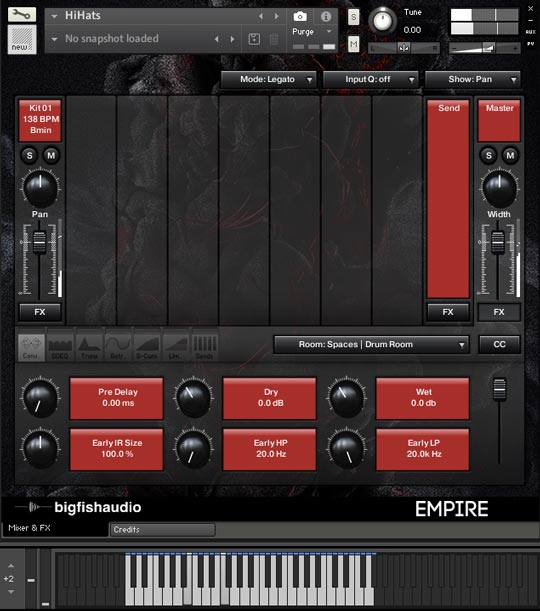Save the current snapshot with disk icon
This screenshot has height=611, width=540.
(254, 39)
